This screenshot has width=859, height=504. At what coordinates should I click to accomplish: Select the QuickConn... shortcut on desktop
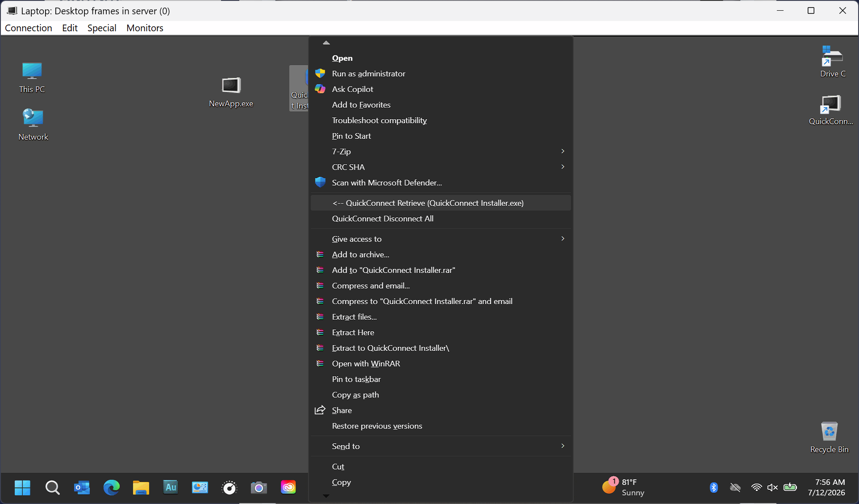tap(830, 110)
